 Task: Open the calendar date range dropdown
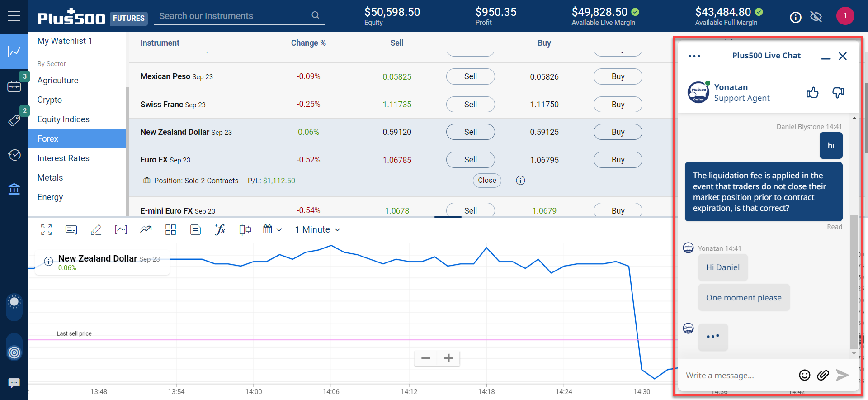pyautogui.click(x=272, y=230)
